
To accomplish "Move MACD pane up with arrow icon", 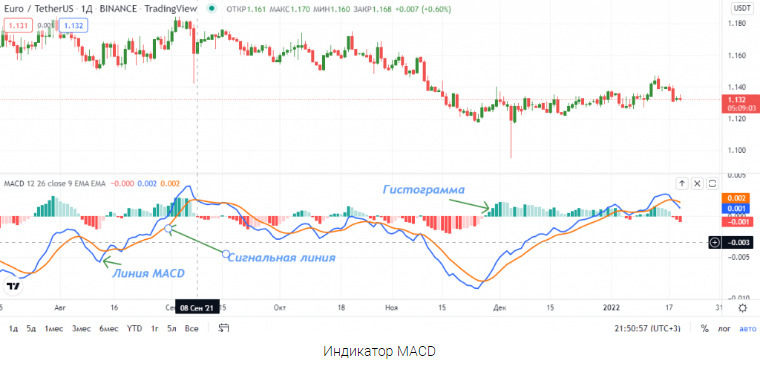I will point(682,183).
